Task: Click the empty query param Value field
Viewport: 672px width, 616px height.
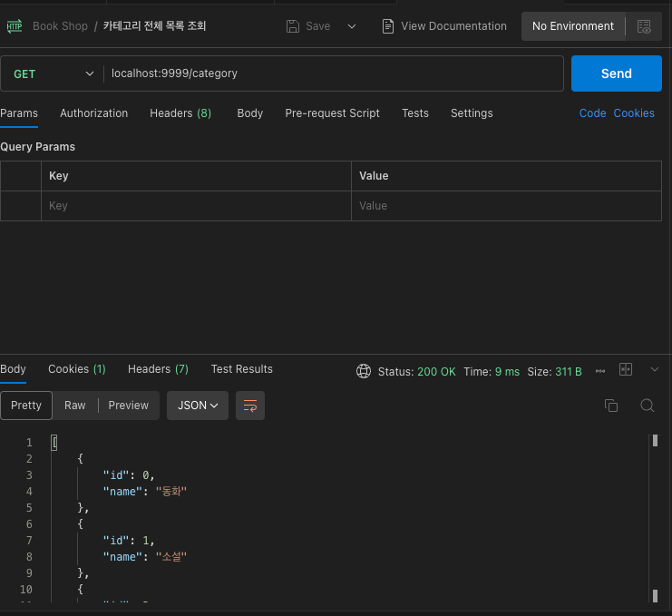Action: [506, 206]
